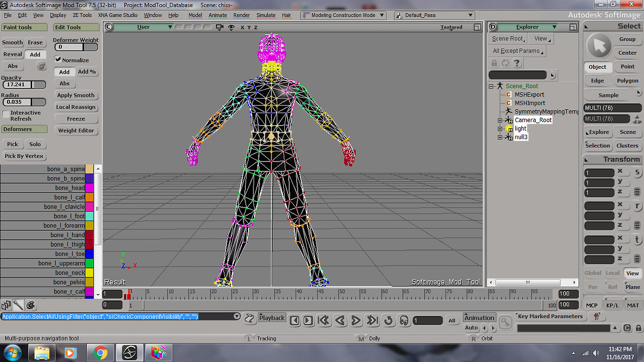Image resolution: width=644 pixels, height=362 pixels.
Task: Open Modeling Construction Mode dropdown
Action: [x=344, y=15]
